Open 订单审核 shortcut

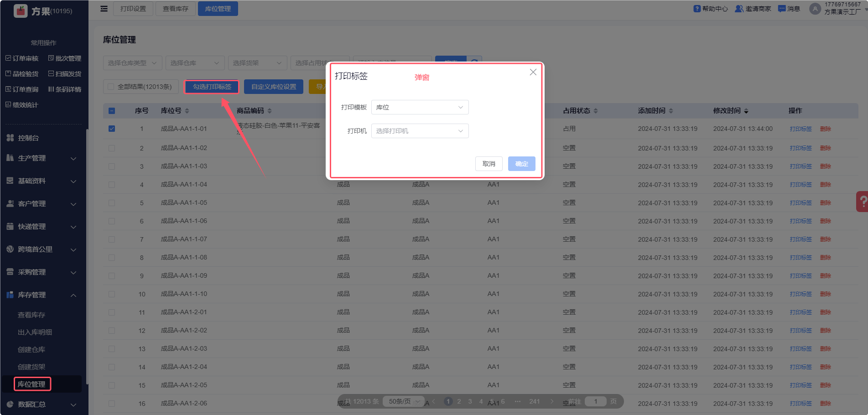pos(22,58)
